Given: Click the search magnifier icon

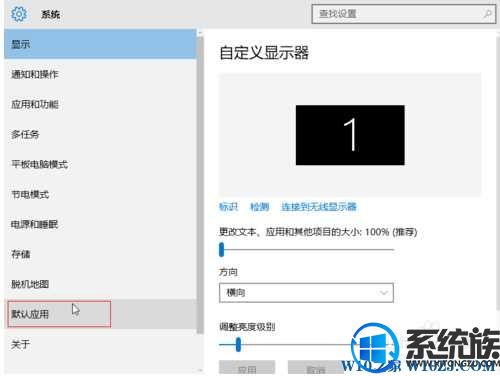Looking at the screenshot, I should [x=487, y=14].
